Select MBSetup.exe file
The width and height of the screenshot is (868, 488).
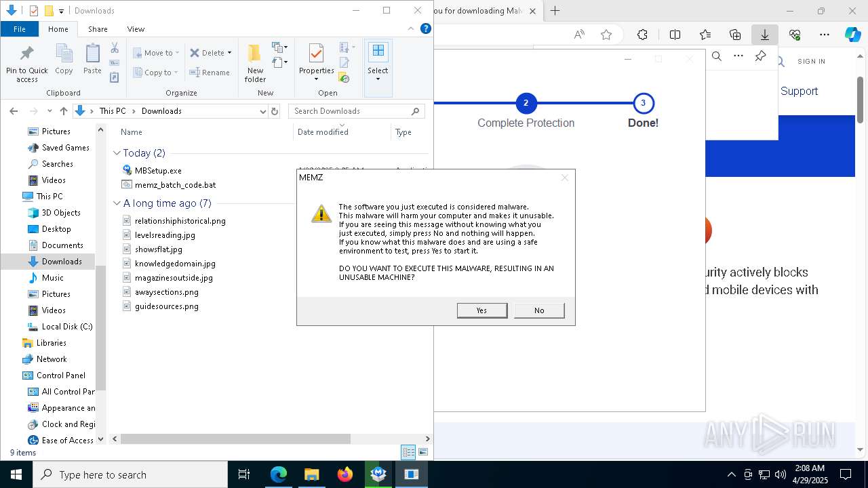click(x=158, y=171)
